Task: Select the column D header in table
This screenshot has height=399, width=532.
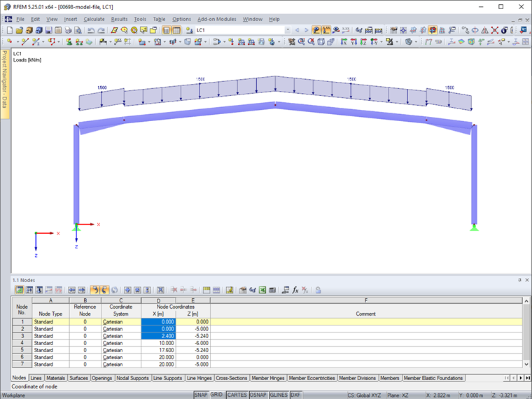Action: click(158, 300)
